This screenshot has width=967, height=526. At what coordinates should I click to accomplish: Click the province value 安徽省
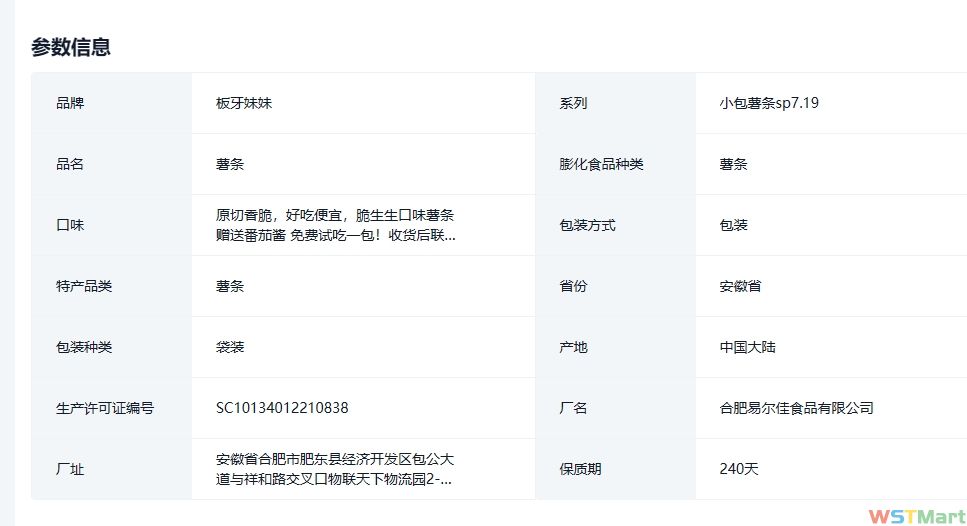coord(740,286)
